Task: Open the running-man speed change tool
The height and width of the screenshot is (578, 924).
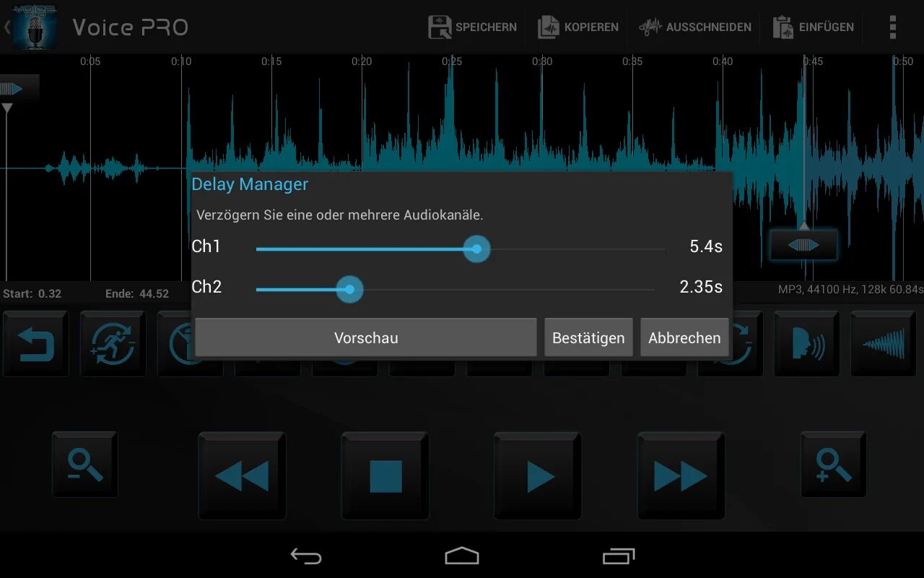Action: pyautogui.click(x=113, y=344)
